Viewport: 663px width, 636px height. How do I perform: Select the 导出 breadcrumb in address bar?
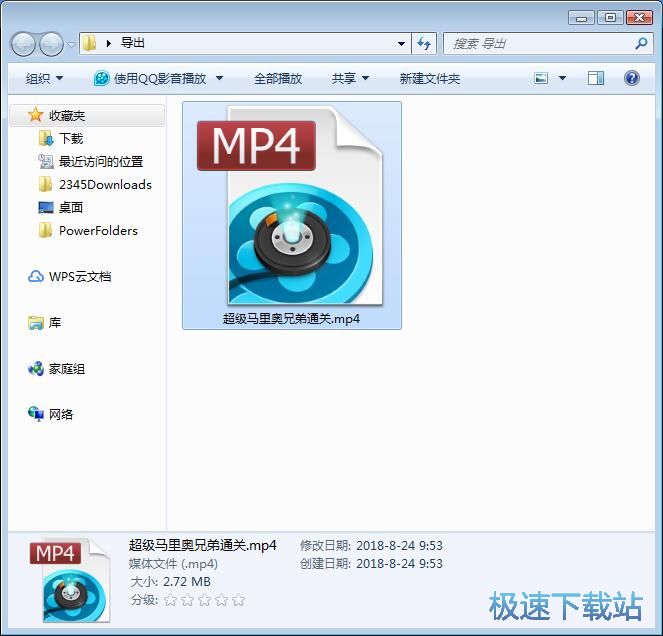[133, 43]
